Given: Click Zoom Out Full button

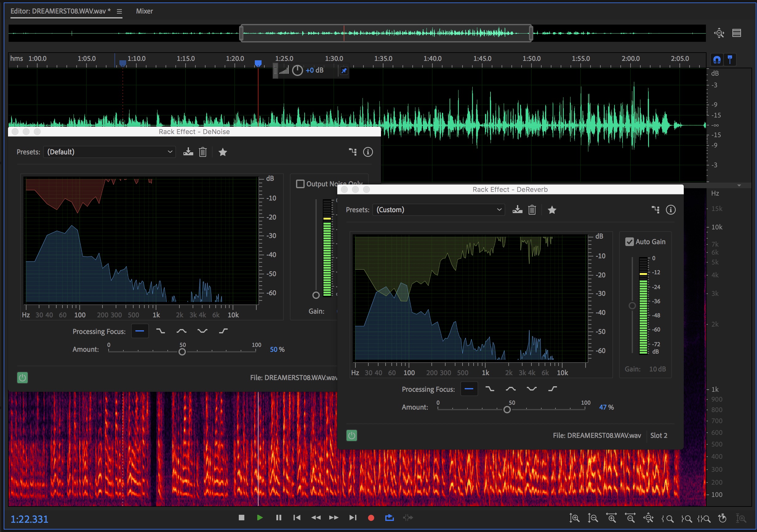Looking at the screenshot, I should tap(648, 518).
